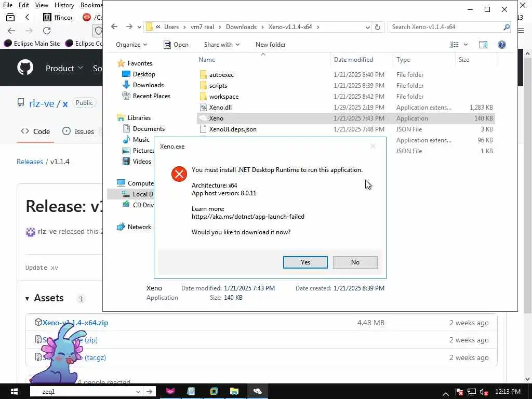532x399 pixels.
Task: Switch to the Code tab on GitHub
Action: click(36, 131)
